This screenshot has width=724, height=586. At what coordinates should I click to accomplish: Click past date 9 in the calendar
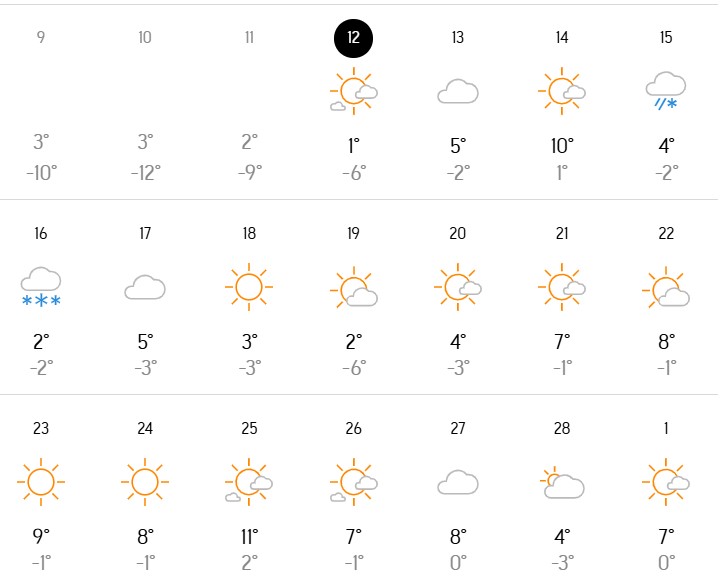point(41,38)
